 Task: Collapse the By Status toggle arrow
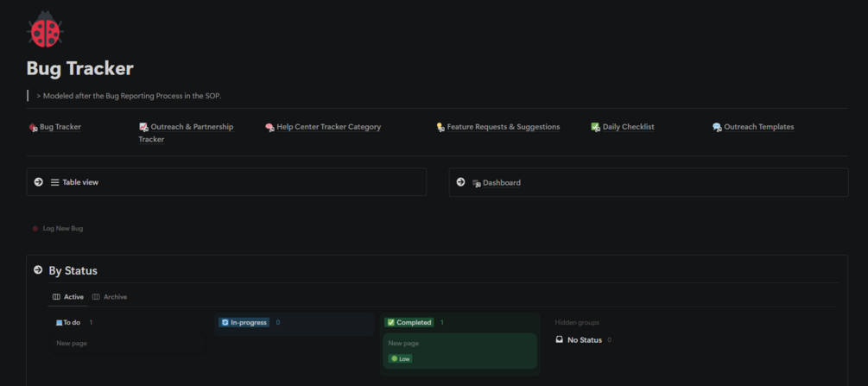pyautogui.click(x=38, y=270)
